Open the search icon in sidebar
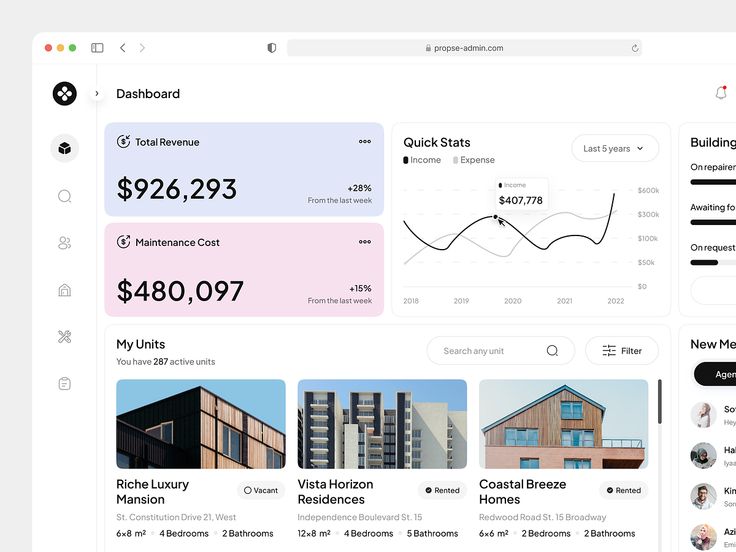Image resolution: width=736 pixels, height=552 pixels. pyautogui.click(x=65, y=196)
